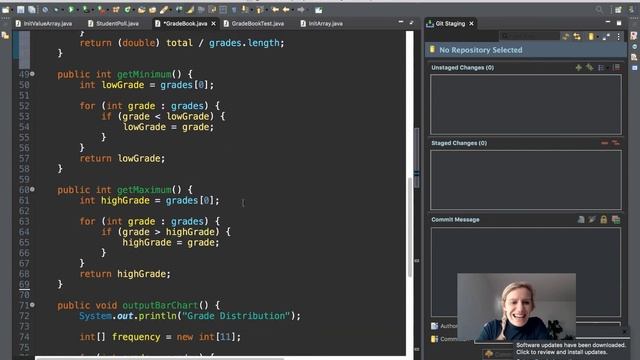Click the green Run button in toolbar
The image size is (640, 360).
click(71, 9)
